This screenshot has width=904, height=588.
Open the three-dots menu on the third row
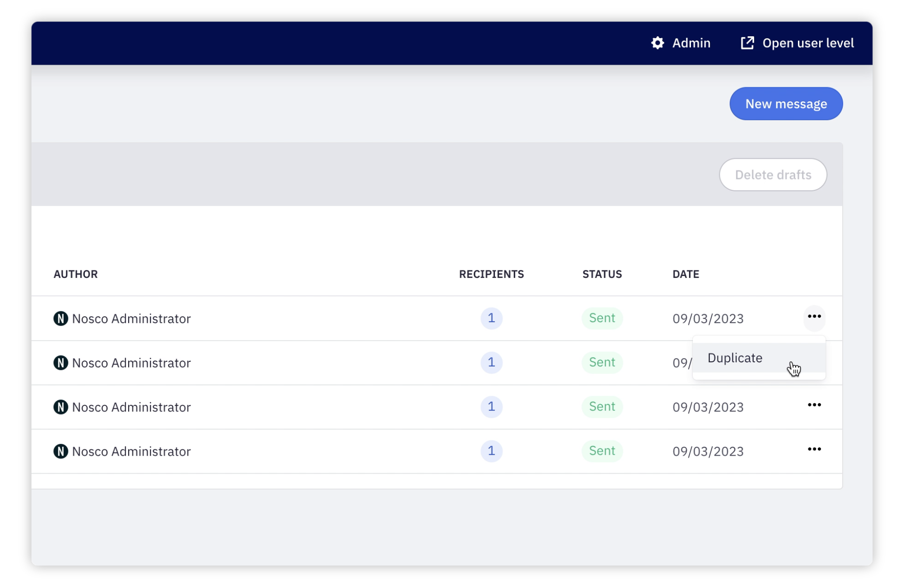pyautogui.click(x=814, y=405)
